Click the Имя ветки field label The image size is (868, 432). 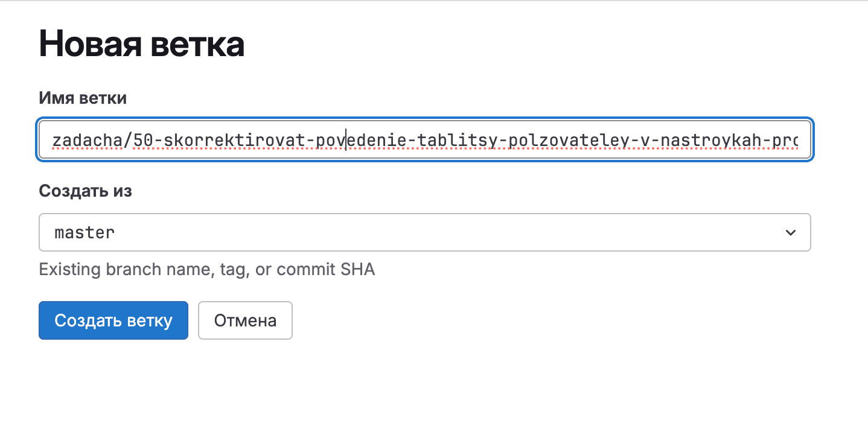click(x=83, y=98)
